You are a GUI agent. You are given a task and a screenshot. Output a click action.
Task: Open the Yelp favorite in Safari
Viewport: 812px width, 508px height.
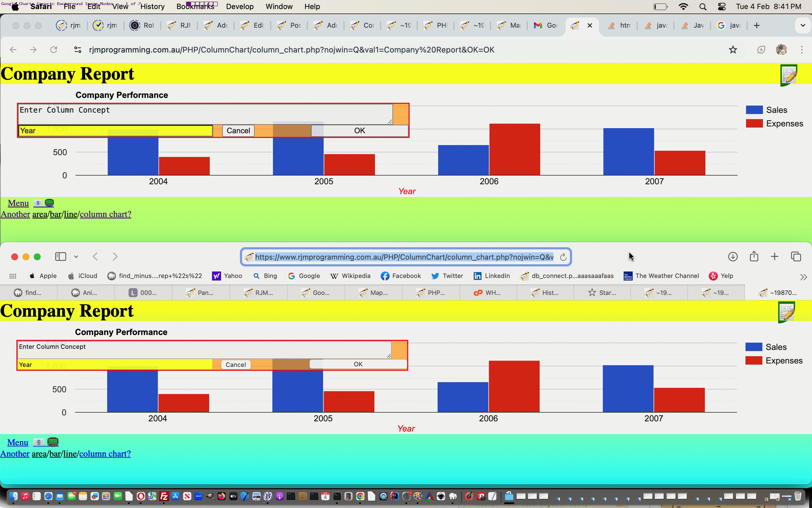(721, 276)
